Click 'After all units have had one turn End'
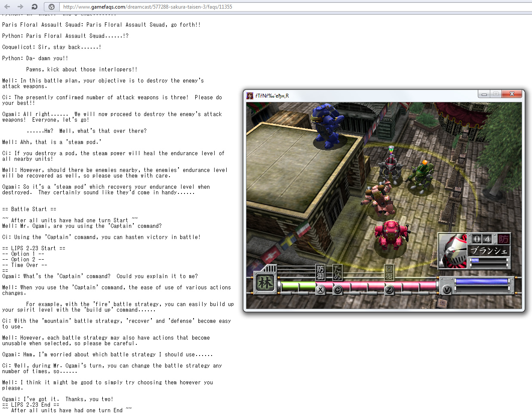532x414 pixels. (67, 410)
